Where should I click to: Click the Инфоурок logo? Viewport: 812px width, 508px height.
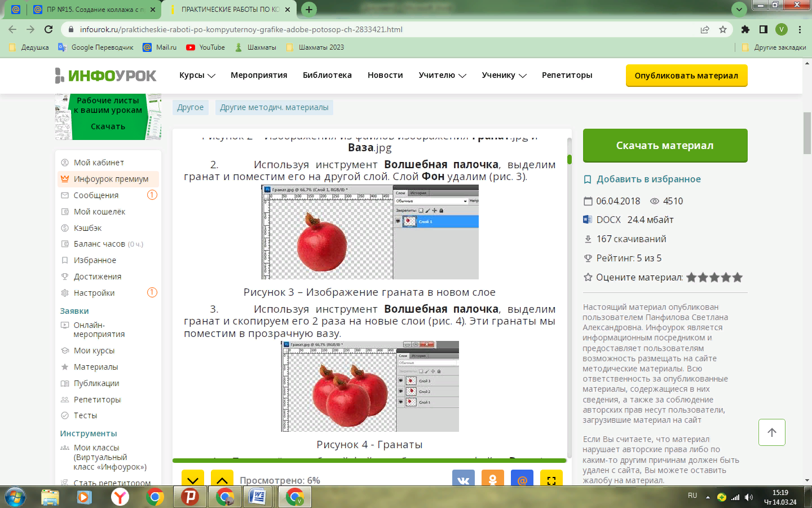[105, 76]
